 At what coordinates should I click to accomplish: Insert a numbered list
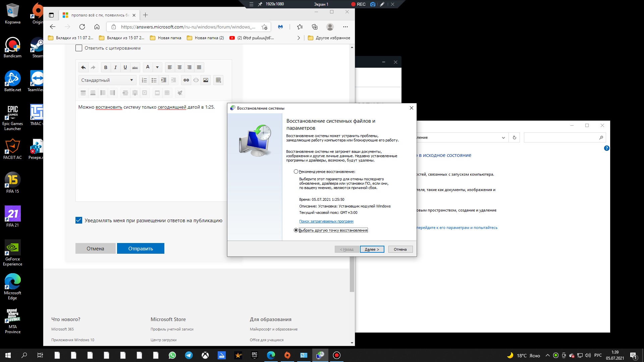point(144,80)
